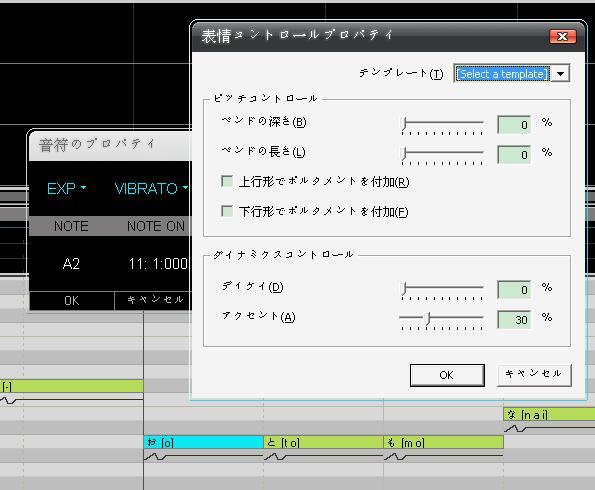
Task: Confirm the expression dialog with OK
Action: coord(447,375)
